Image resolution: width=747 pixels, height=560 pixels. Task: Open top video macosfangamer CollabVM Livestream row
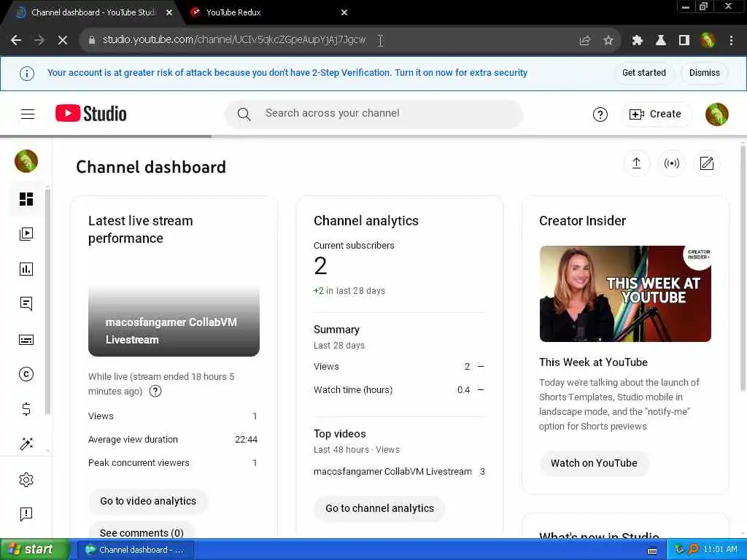[x=399, y=472]
